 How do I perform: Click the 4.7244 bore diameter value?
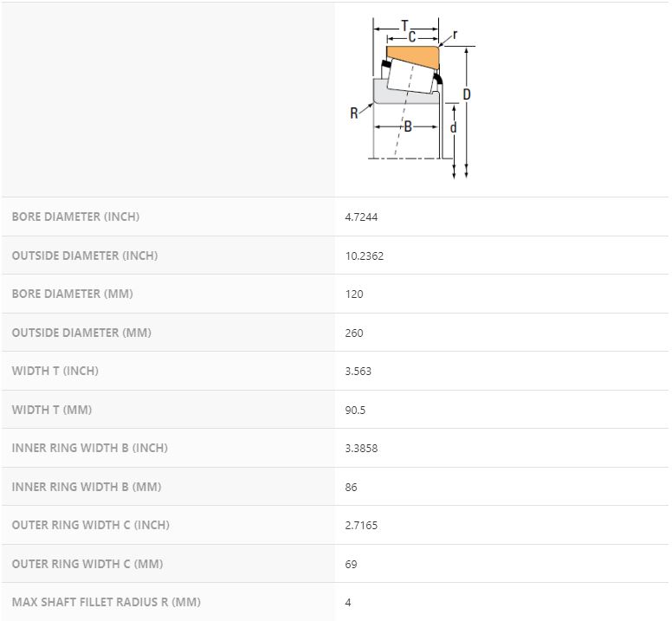coord(361,217)
